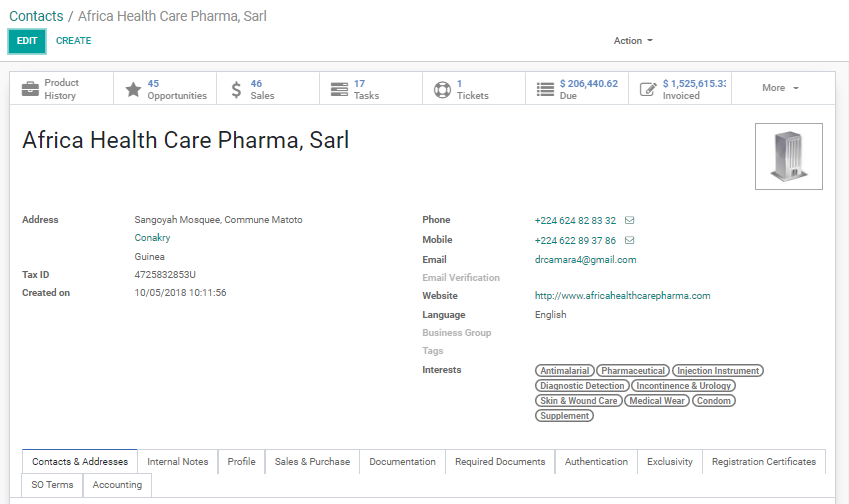Click the Invoiced pencil icon
This screenshot has width=849, height=504.
(648, 89)
